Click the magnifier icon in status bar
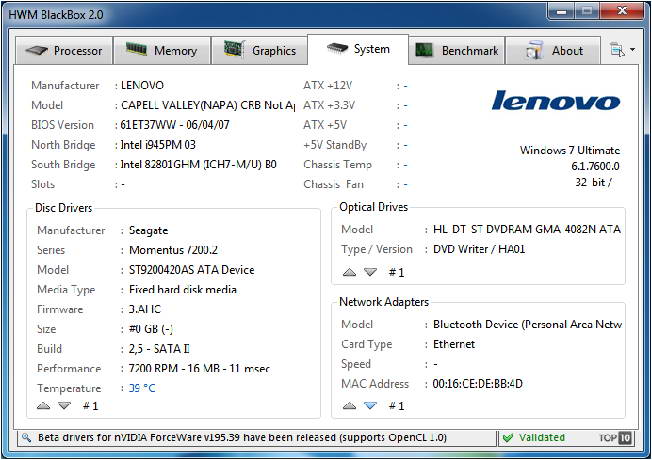Screen dimensions: 652x460 pos(26,438)
